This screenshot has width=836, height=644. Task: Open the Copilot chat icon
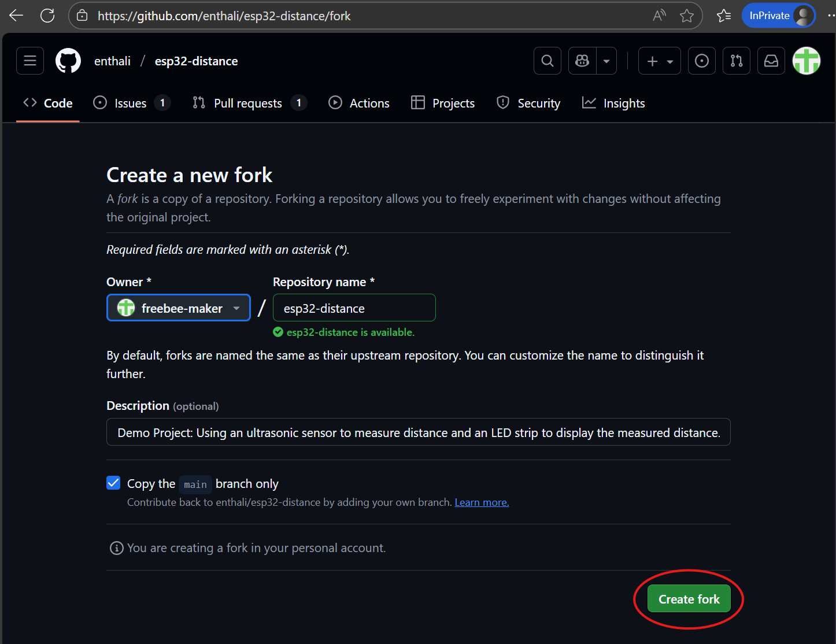click(x=582, y=61)
